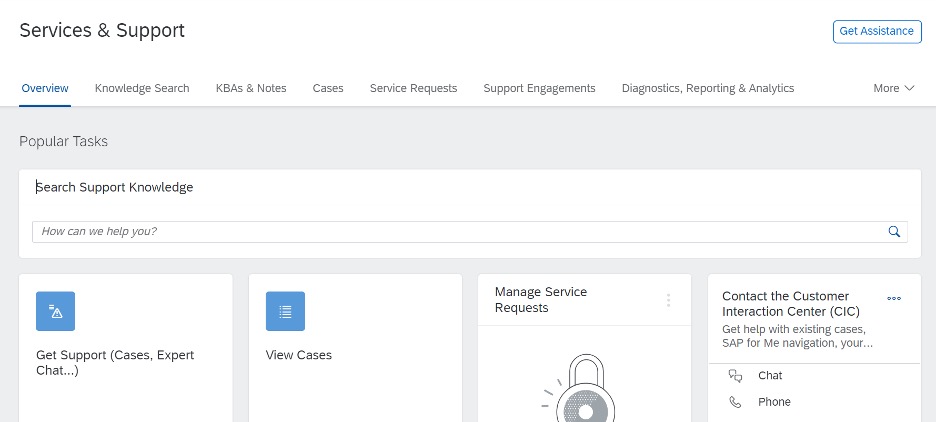Click the padlock illustration
Screen dimensions: 936x422
tap(578, 389)
